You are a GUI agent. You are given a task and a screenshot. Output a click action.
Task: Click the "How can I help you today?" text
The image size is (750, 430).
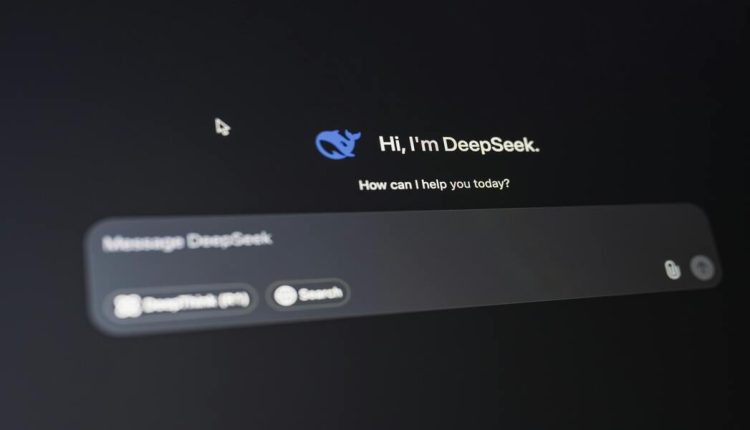(434, 185)
